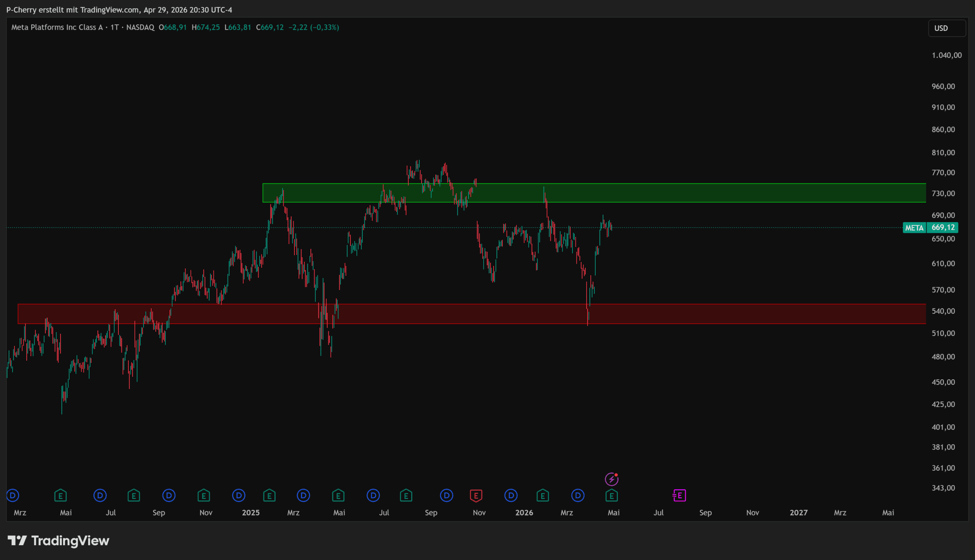Image resolution: width=975 pixels, height=560 pixels.
Task: Click the dividend marker just before 2026 label
Action: [511, 495]
